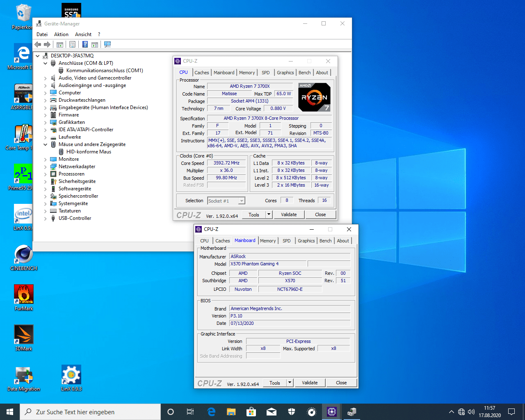Launch 3DMark desktop shortcut

tap(23, 338)
